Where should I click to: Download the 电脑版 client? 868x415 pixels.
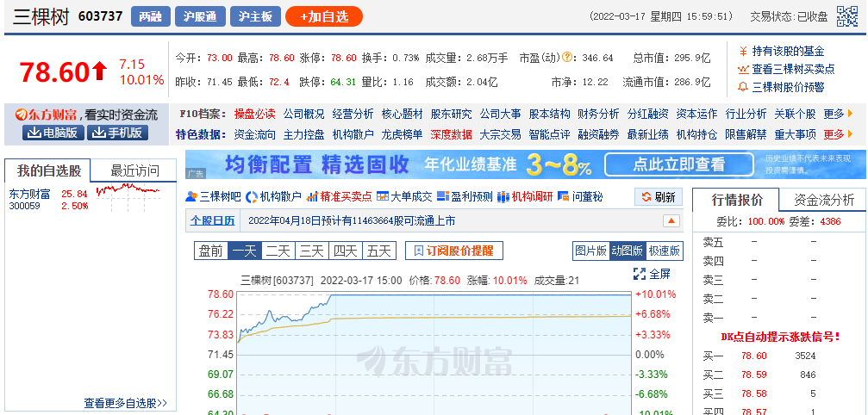[x=53, y=133]
